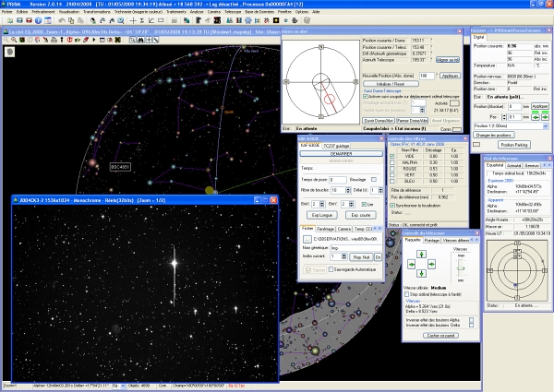Click the Temps de pose input field

pos(338,180)
